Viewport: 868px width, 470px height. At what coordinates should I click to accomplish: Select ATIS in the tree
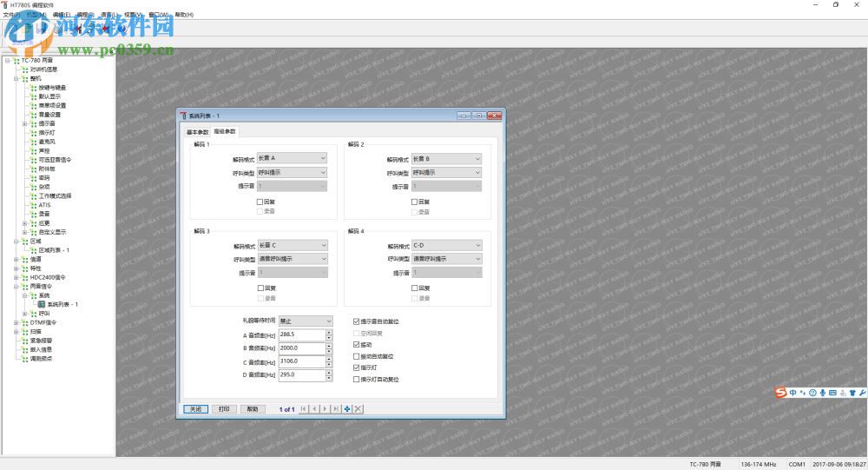pyautogui.click(x=45, y=205)
